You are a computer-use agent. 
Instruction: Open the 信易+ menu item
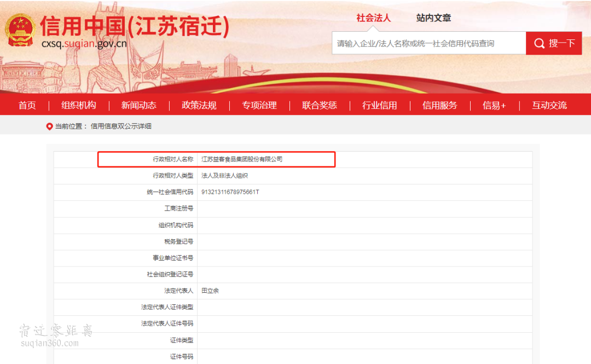pos(494,105)
